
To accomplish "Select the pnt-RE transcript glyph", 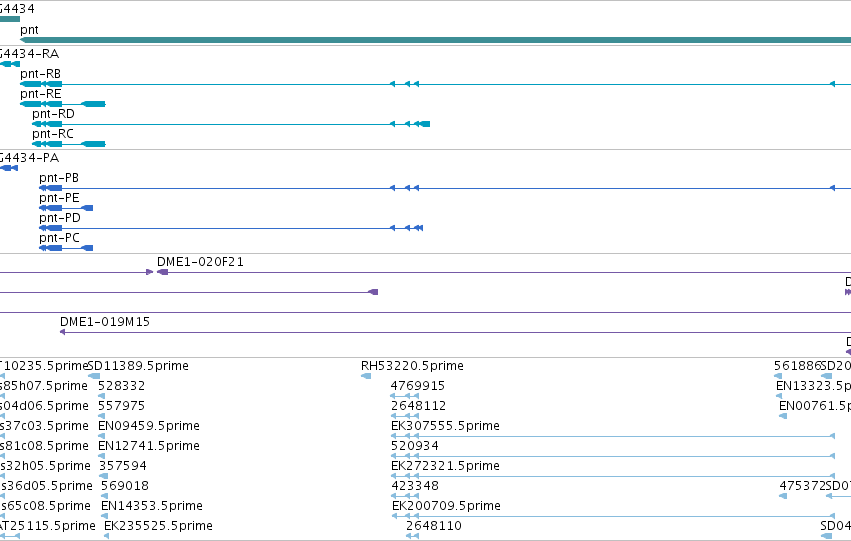I will [x=62, y=104].
